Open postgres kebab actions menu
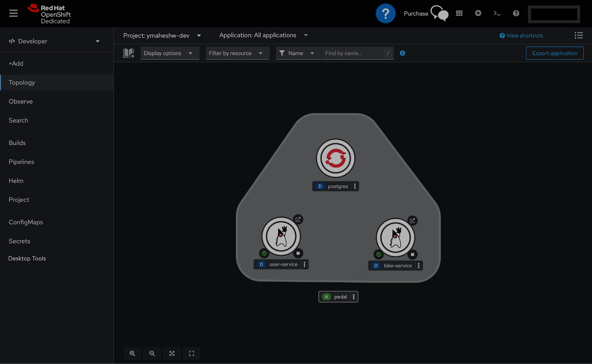Viewport: 592px width, 364px height. 355,186
